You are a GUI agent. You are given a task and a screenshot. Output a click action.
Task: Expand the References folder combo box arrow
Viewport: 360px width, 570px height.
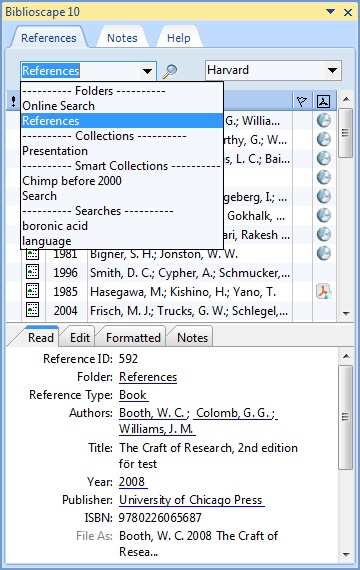tap(147, 71)
